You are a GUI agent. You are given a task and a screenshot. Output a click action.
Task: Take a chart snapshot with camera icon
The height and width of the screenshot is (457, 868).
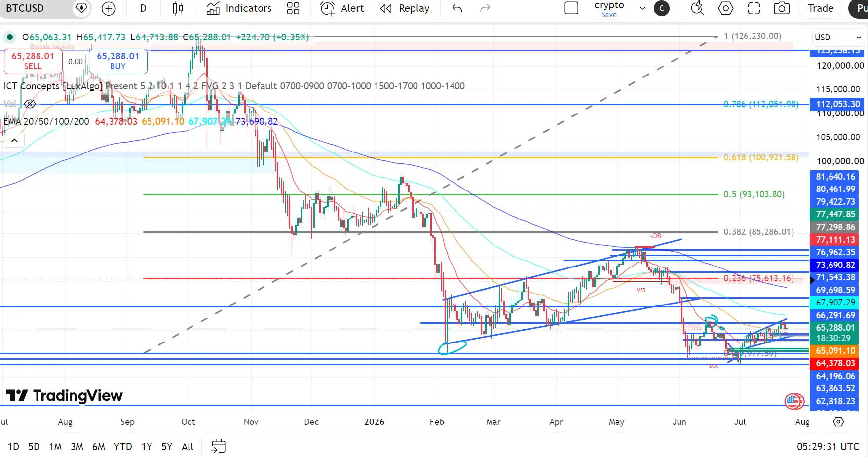[x=782, y=8]
